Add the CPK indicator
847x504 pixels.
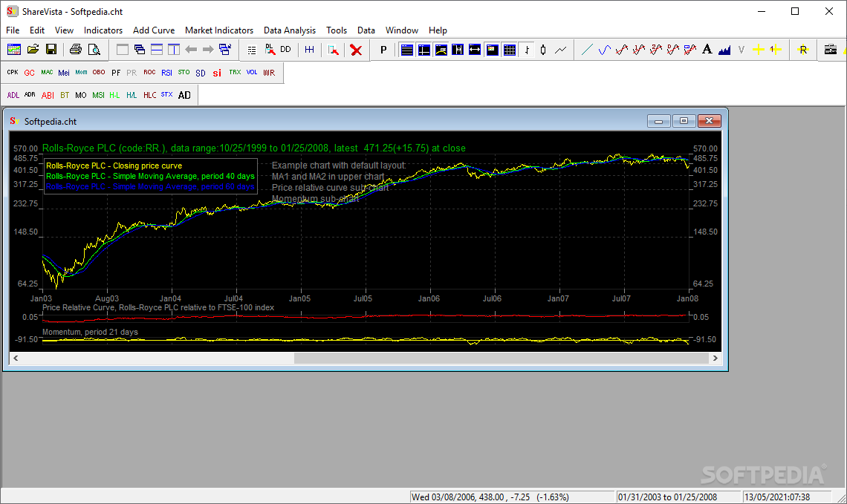[13, 72]
